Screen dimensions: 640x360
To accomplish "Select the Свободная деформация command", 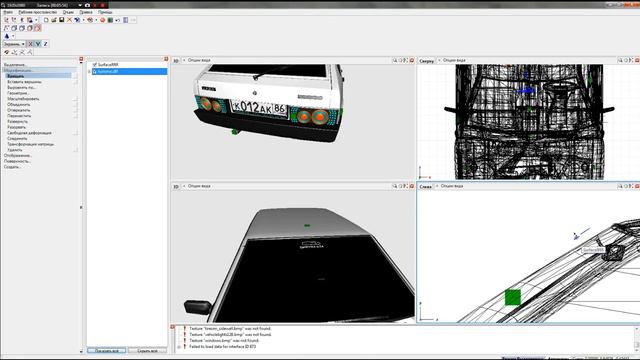I will point(29,133).
